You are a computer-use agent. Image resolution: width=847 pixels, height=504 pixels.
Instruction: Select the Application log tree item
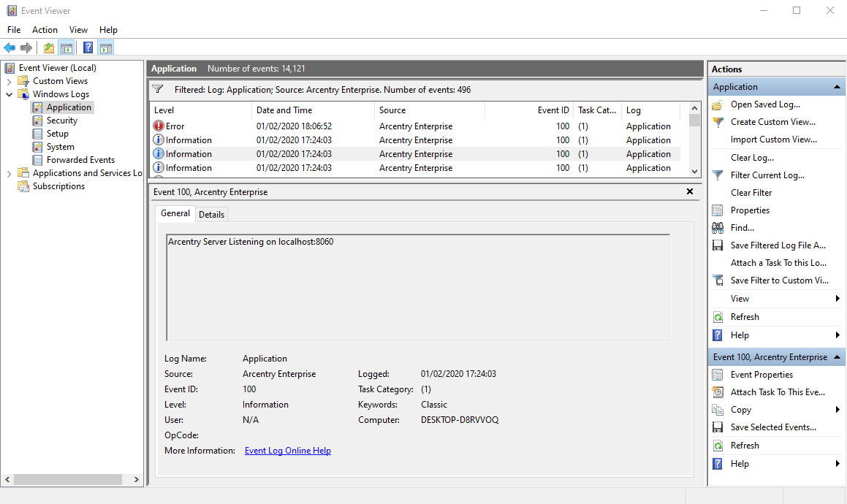[x=69, y=107]
